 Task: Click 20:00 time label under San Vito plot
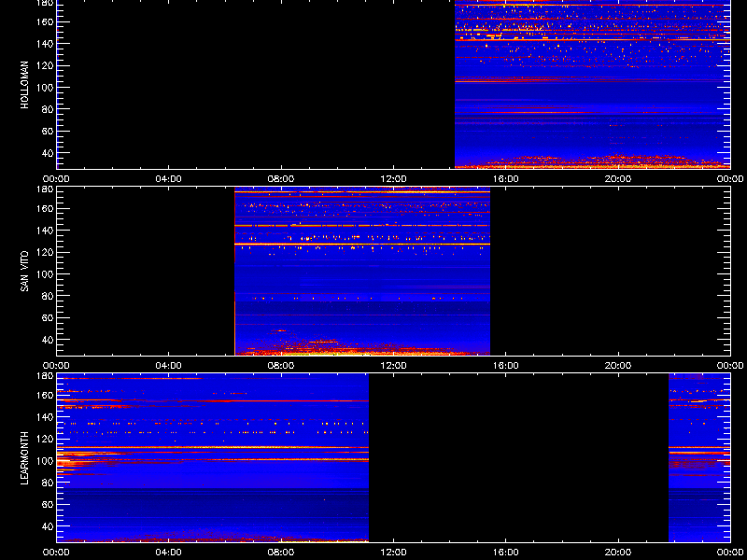[618, 366]
